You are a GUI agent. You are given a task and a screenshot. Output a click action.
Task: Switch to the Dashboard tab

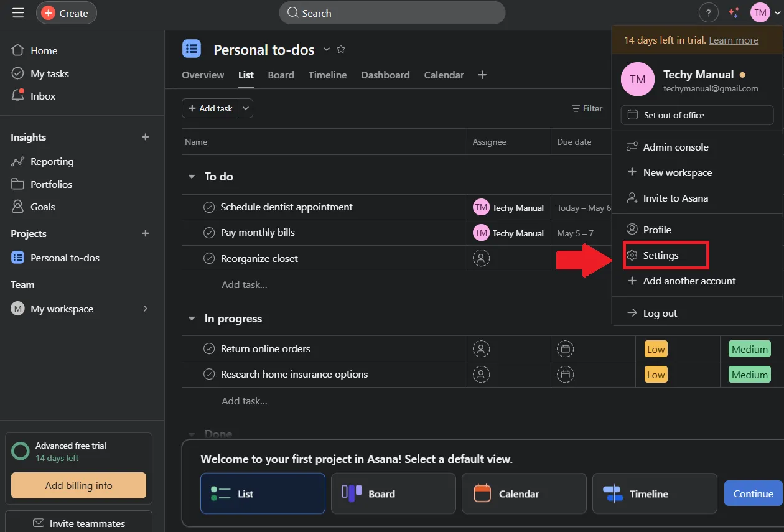[x=385, y=75]
